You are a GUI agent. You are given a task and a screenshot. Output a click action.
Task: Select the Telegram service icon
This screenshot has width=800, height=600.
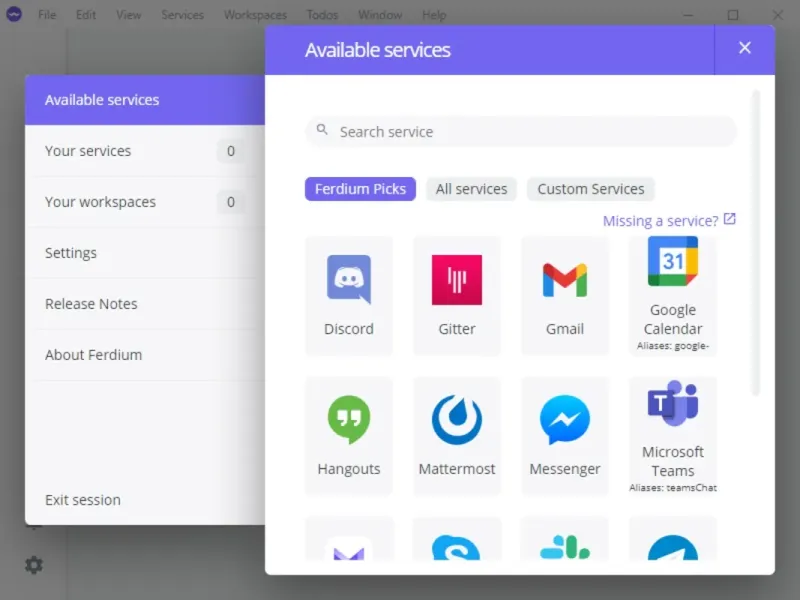[672, 547]
